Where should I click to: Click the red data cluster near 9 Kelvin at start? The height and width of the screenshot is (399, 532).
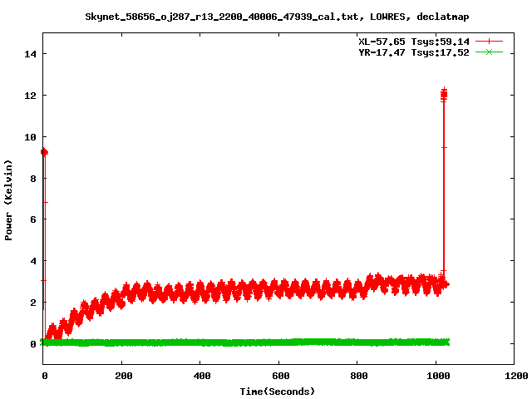44,152
